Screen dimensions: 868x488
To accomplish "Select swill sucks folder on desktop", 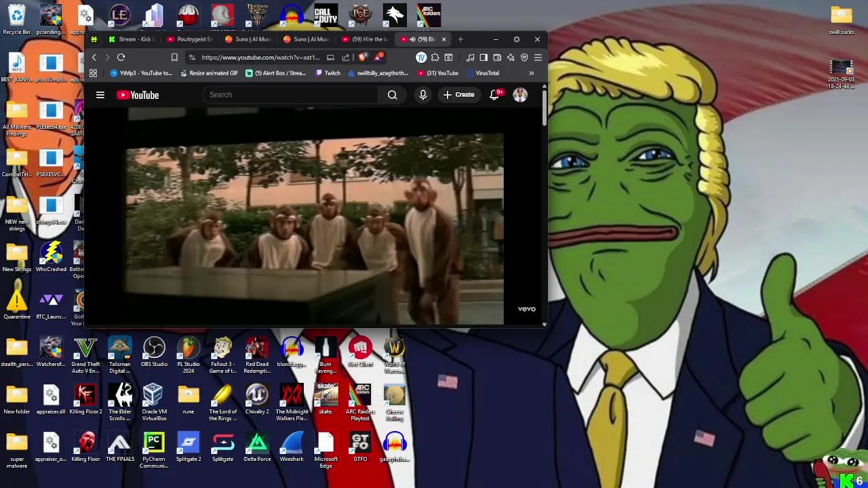I will pyautogui.click(x=841, y=20).
